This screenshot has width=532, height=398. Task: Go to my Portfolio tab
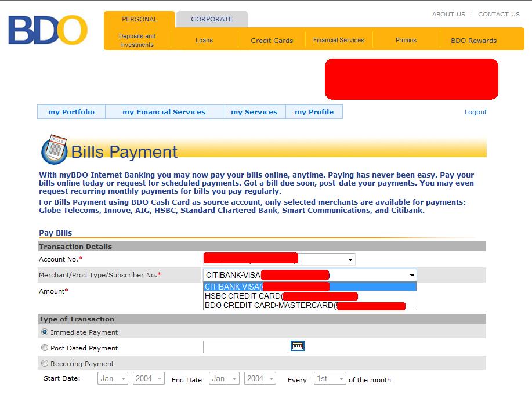[x=71, y=112]
